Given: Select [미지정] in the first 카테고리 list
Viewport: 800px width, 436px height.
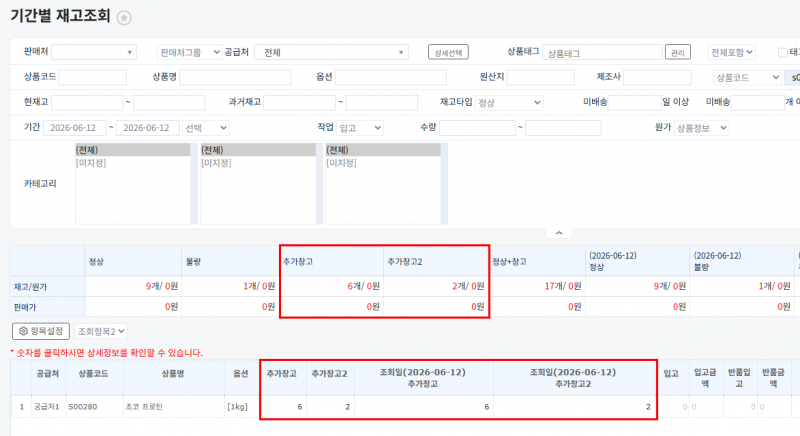Looking at the screenshot, I should pos(133,163).
